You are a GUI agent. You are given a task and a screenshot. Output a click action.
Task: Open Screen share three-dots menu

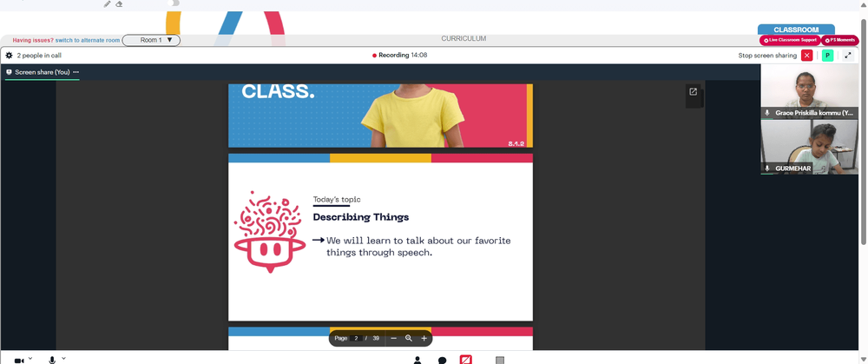[x=76, y=72]
